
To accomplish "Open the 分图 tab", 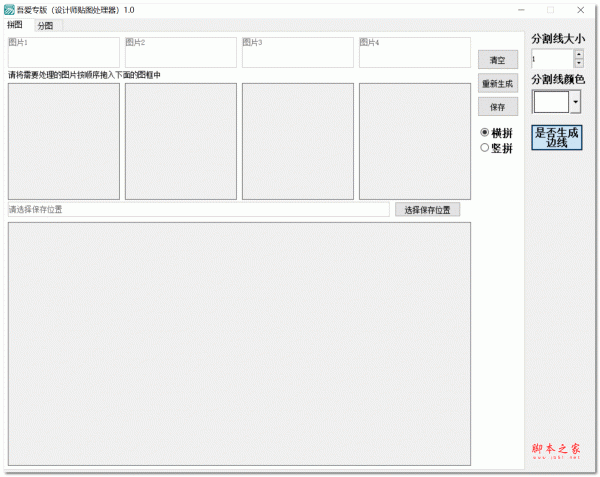I will point(46,26).
